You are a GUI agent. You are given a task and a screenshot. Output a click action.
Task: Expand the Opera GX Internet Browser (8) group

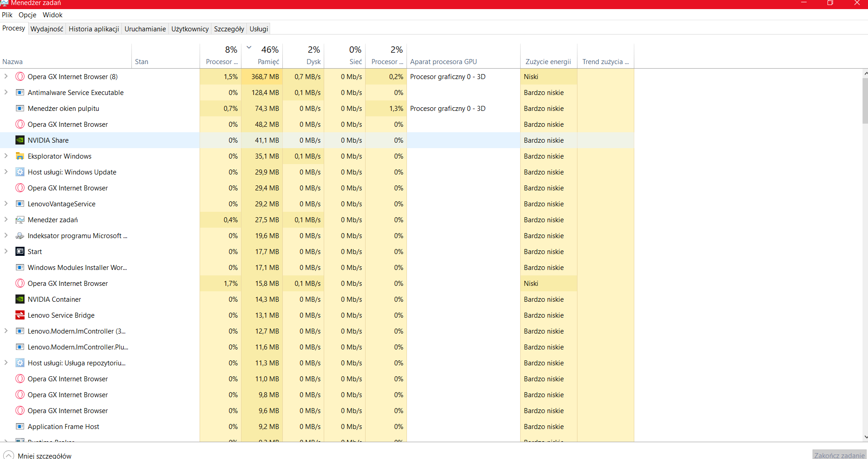point(6,76)
